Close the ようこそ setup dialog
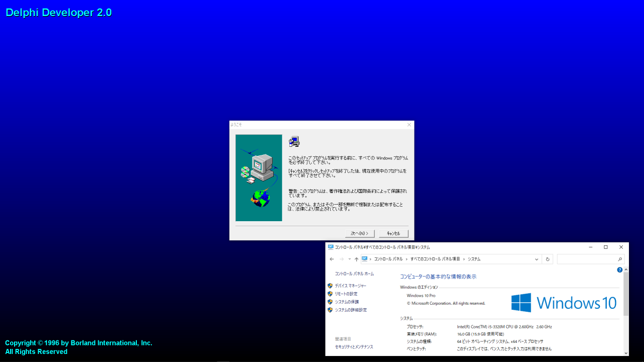 click(x=409, y=124)
